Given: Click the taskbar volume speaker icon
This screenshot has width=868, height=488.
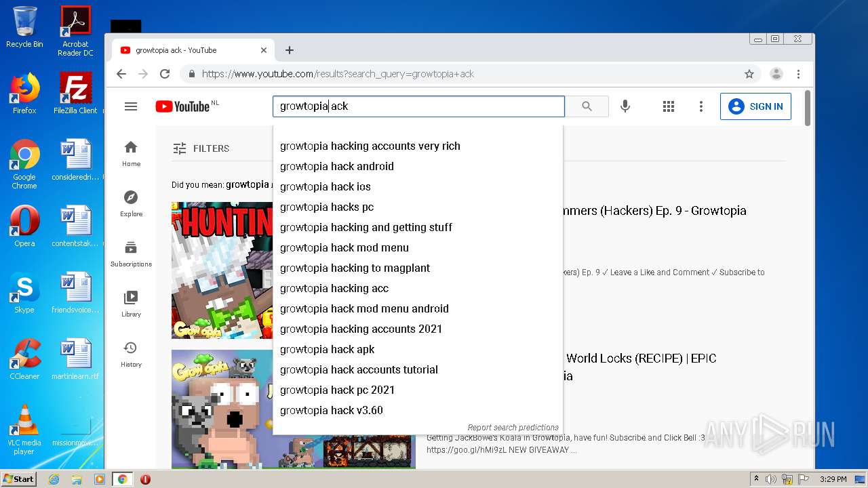Looking at the screenshot, I should click(771, 479).
